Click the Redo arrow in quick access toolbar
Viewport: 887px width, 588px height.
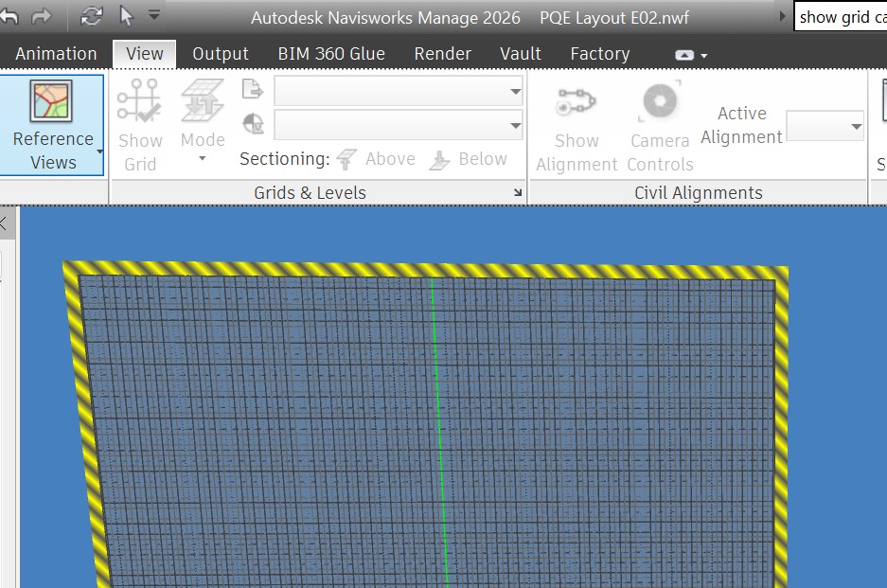click(x=41, y=16)
